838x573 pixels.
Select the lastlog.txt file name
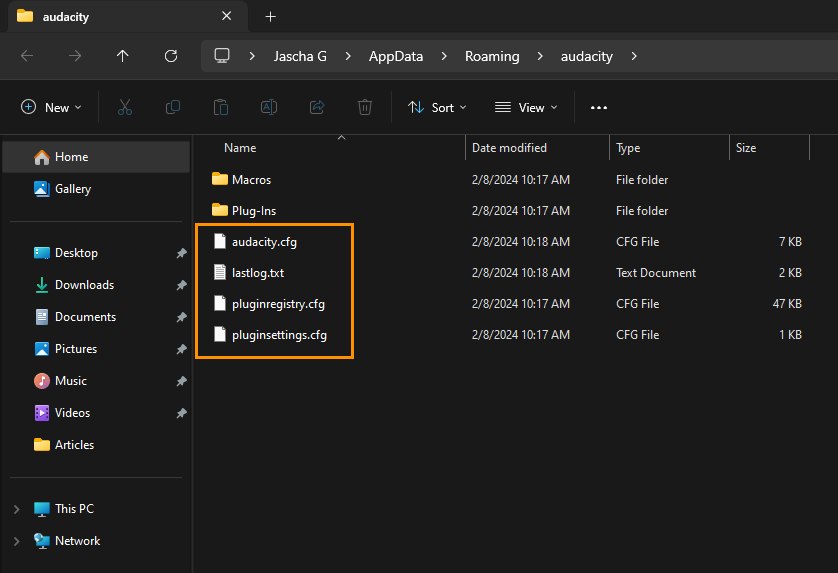(258, 273)
